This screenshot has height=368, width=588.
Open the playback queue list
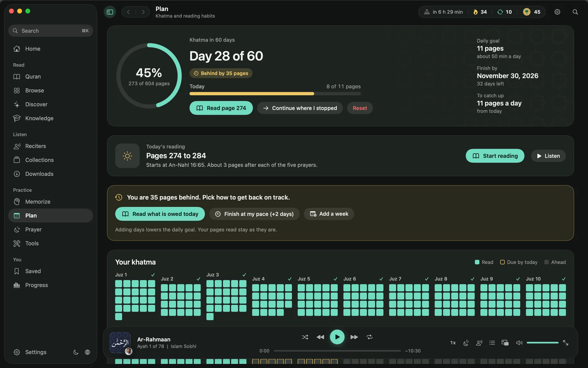tap(492, 343)
